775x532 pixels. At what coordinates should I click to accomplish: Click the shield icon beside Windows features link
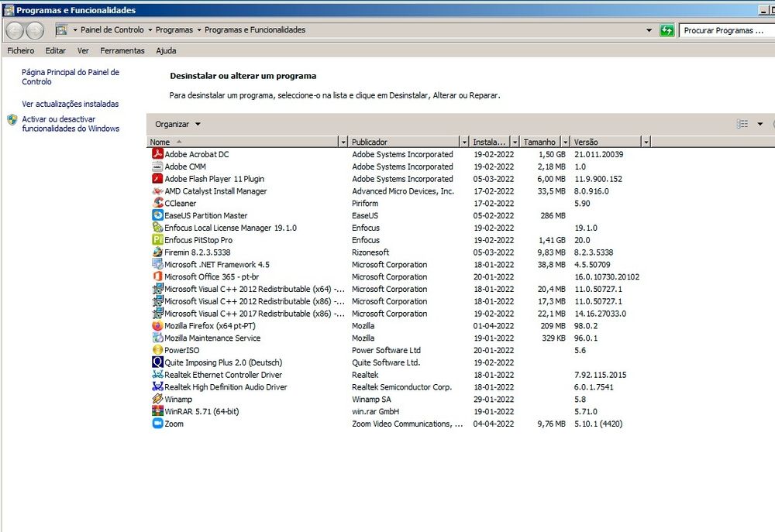[12, 119]
